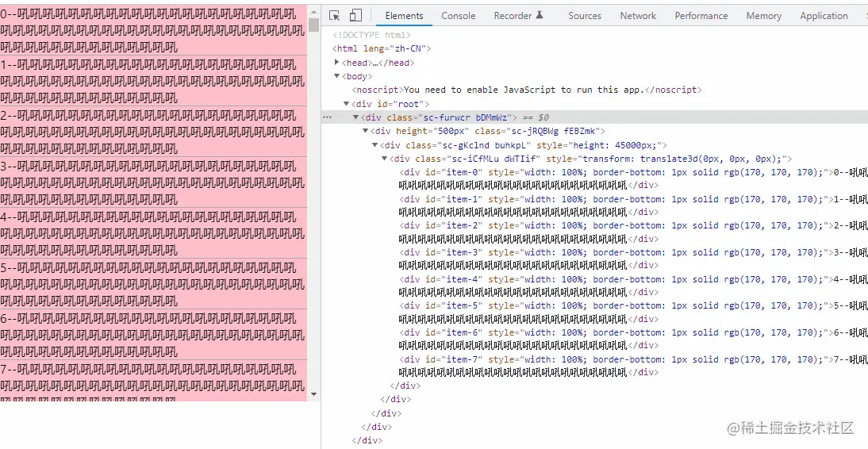
Task: Click list item starting with 6--
Action: point(153,335)
